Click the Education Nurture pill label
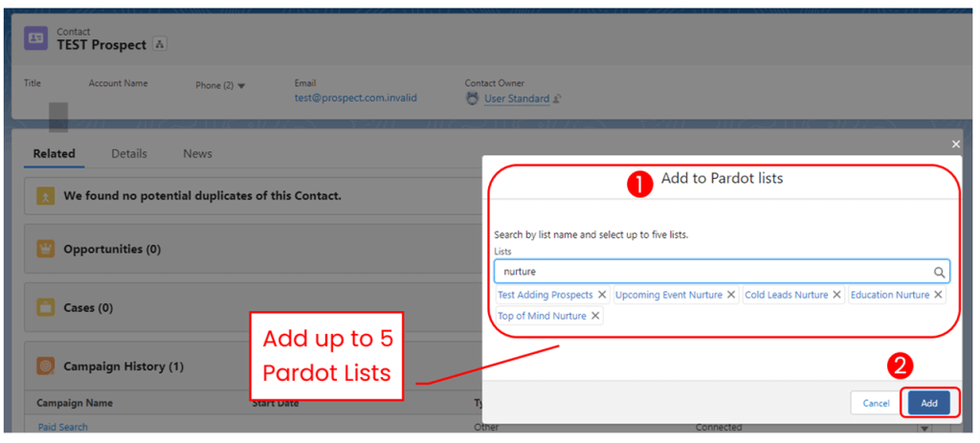 tap(890, 295)
